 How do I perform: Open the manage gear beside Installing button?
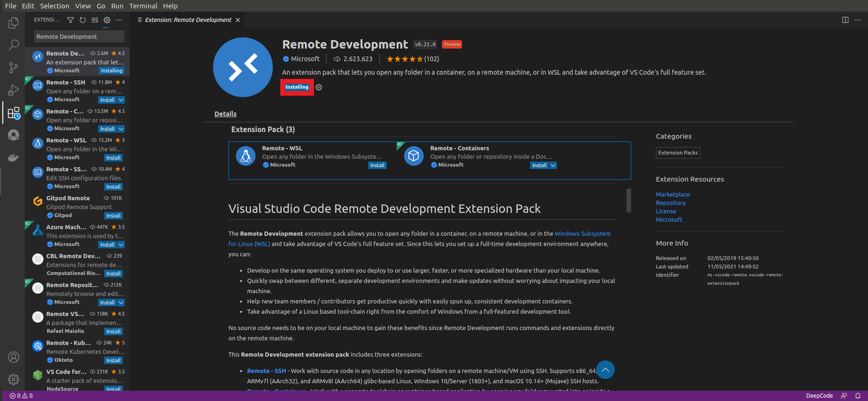(x=319, y=87)
